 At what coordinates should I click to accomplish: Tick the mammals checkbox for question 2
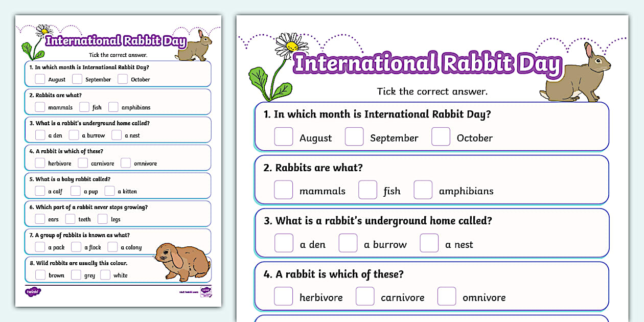(40, 107)
